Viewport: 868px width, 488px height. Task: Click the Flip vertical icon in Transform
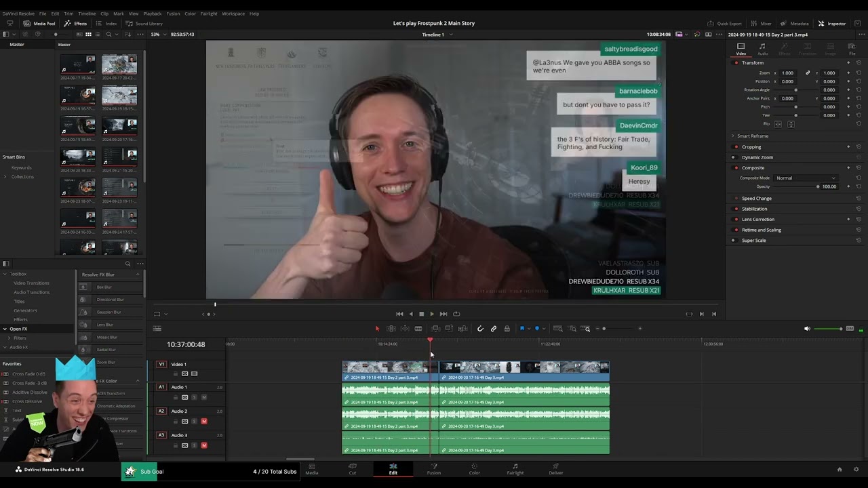(791, 124)
